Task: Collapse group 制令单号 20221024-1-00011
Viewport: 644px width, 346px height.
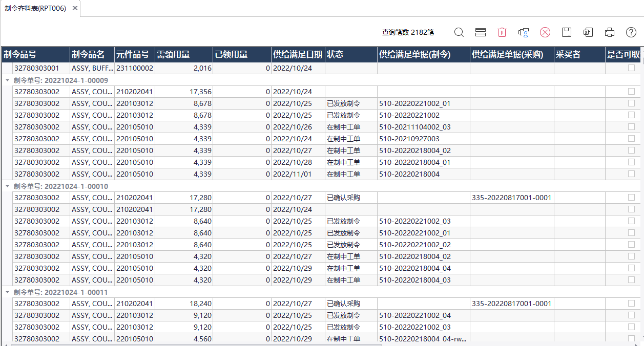Action: [x=7, y=292]
